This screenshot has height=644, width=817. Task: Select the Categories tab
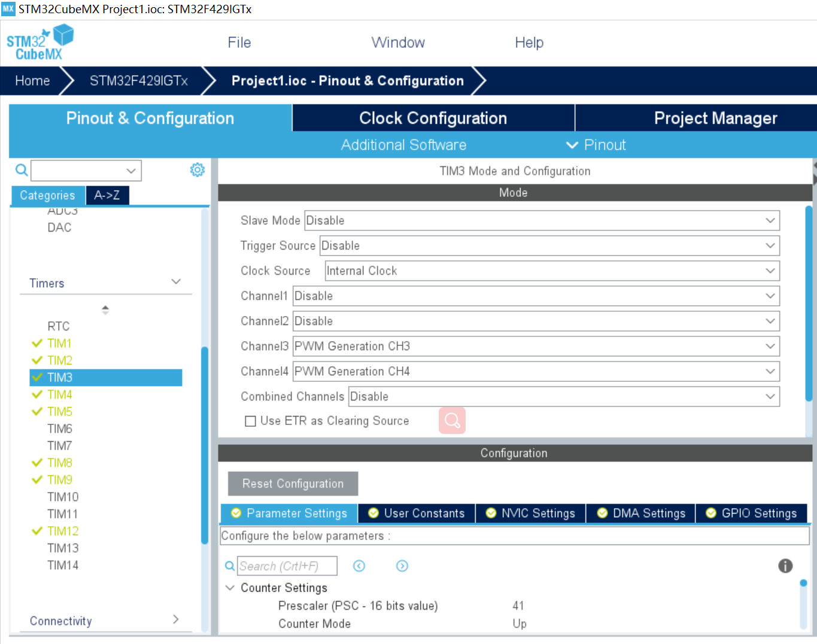click(48, 195)
